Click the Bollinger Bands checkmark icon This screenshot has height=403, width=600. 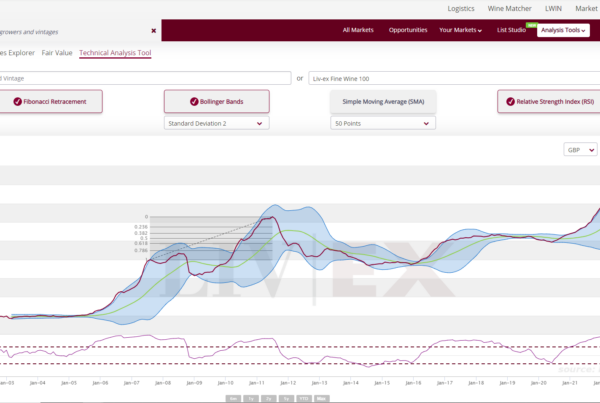point(194,101)
